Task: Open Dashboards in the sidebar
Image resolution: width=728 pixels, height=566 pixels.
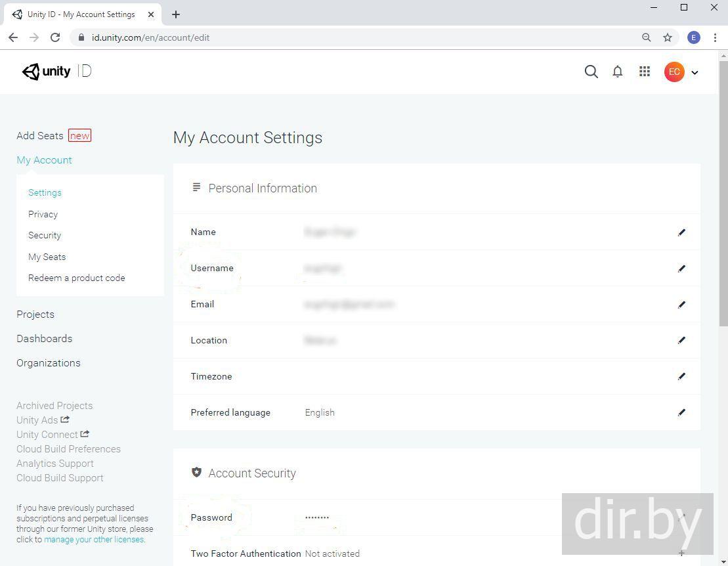Action: point(45,339)
